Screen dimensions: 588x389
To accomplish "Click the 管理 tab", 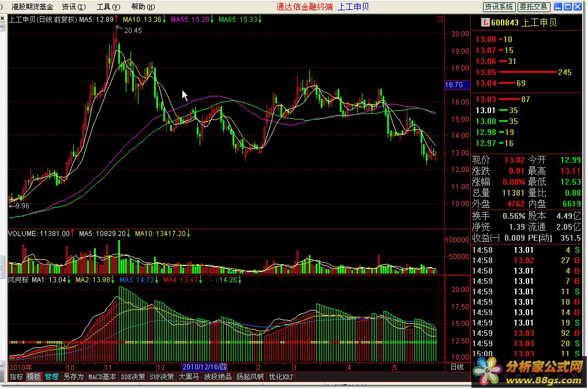I will click(51, 377).
